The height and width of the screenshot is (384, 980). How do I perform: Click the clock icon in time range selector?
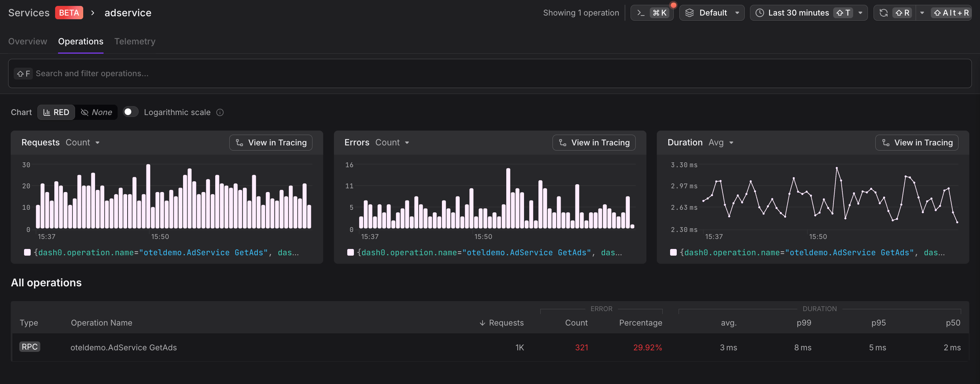pyautogui.click(x=759, y=13)
